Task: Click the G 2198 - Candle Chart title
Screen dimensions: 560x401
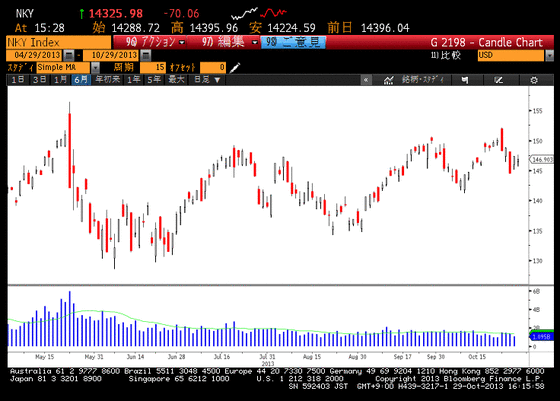Action: point(486,42)
